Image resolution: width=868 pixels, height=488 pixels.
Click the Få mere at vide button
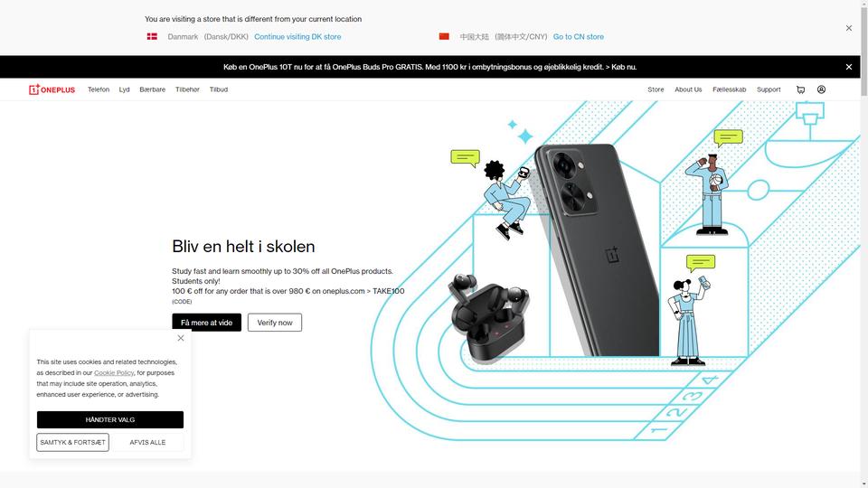206,323
